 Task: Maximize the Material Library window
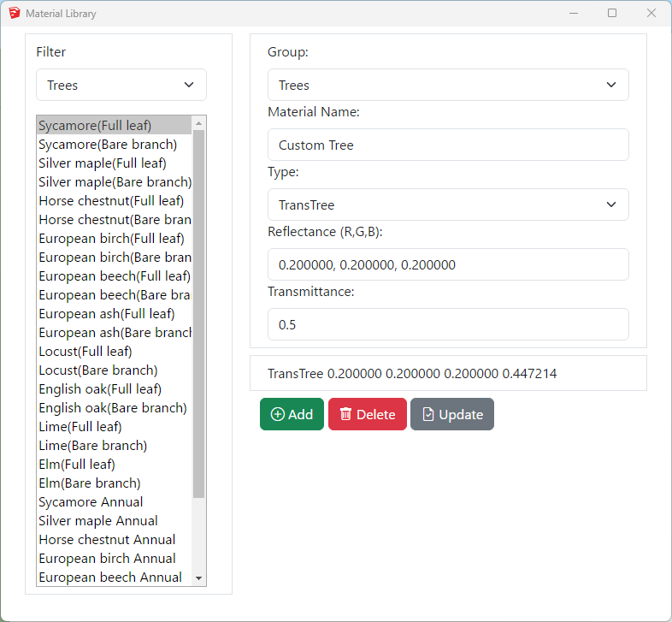coord(612,14)
